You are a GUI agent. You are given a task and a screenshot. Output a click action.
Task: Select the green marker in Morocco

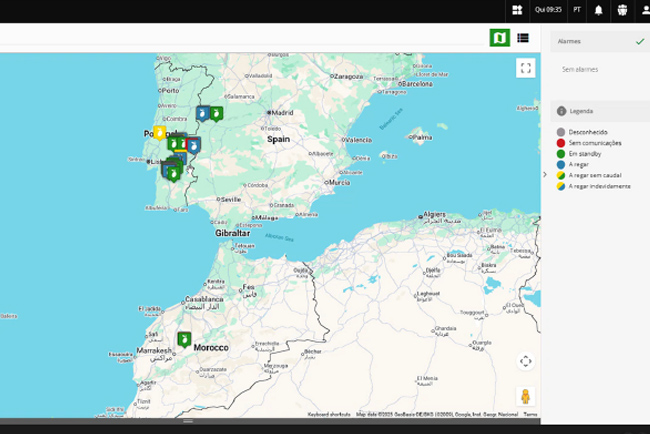pyautogui.click(x=184, y=339)
